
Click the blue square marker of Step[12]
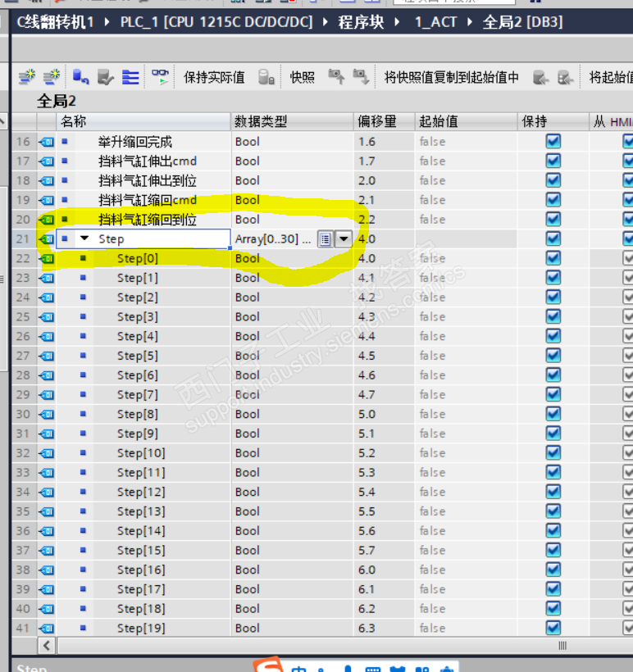(x=83, y=492)
